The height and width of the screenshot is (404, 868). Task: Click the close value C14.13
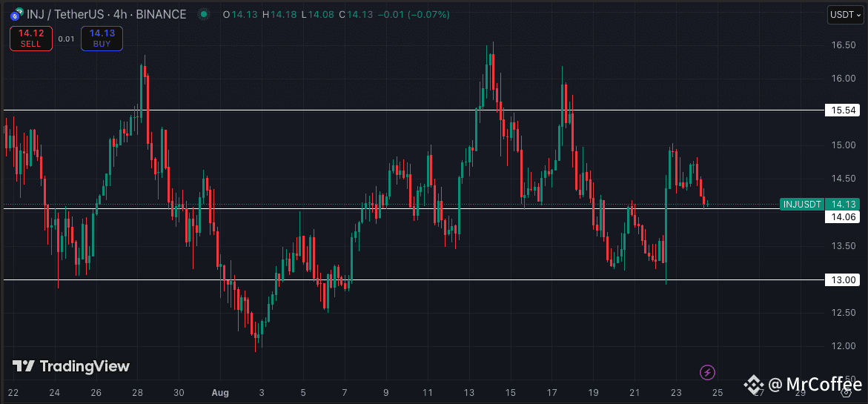[356, 15]
